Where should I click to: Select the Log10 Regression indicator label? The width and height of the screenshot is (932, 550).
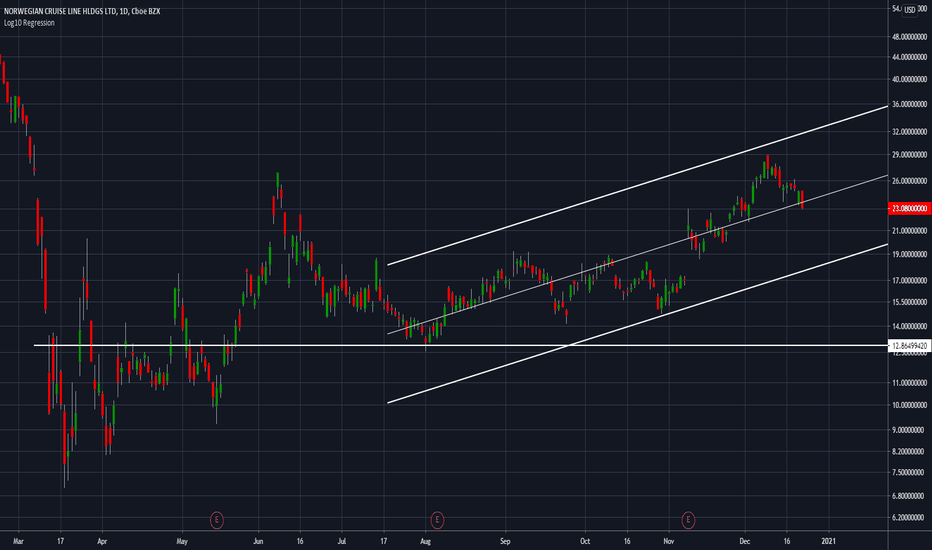click(29, 23)
